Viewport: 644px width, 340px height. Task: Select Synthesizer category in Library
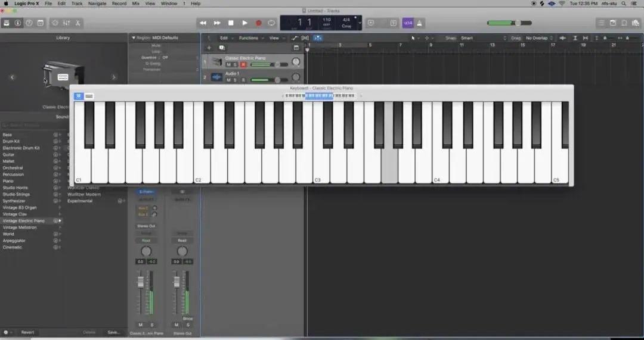pyautogui.click(x=14, y=201)
